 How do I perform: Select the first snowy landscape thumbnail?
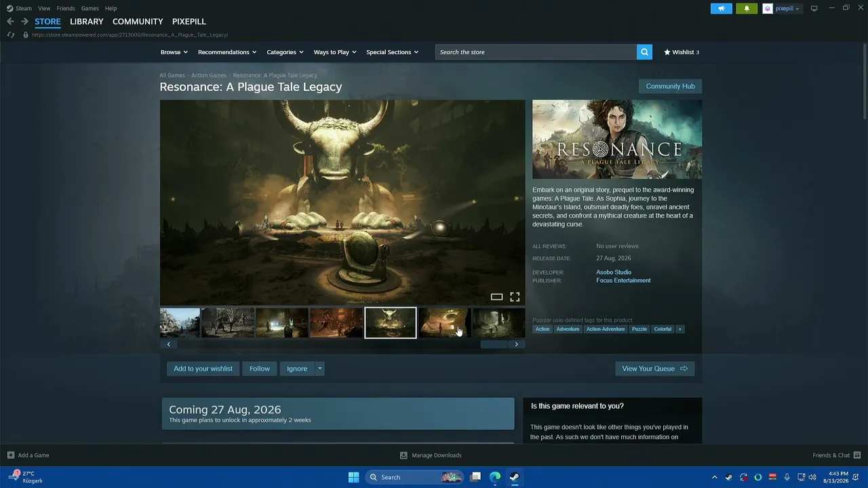coord(180,323)
